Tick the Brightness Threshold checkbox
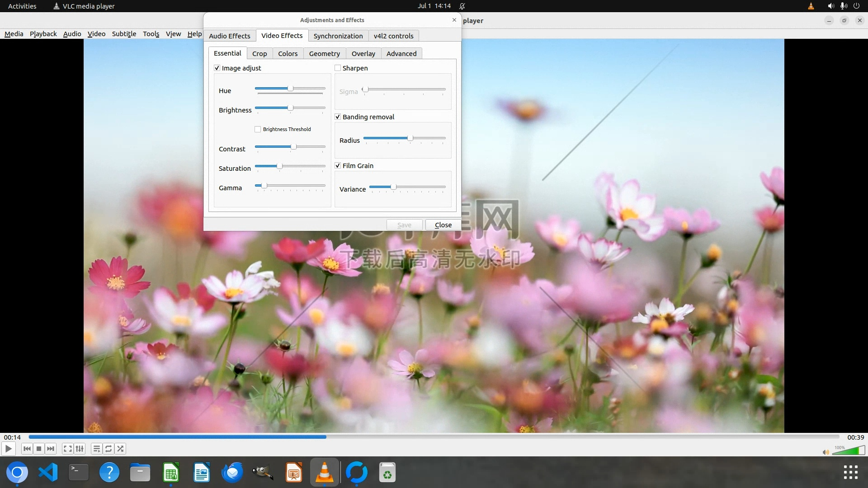This screenshot has width=868, height=488. tap(258, 129)
